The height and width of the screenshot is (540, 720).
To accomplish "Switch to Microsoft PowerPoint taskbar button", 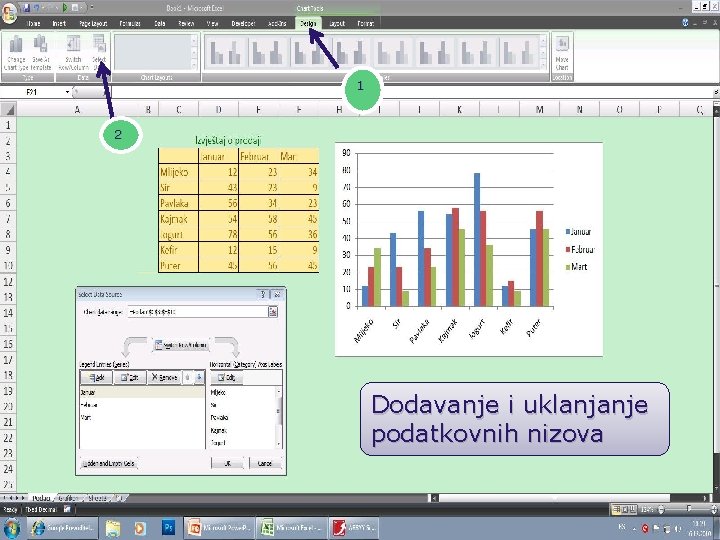I will pyautogui.click(x=219, y=528).
